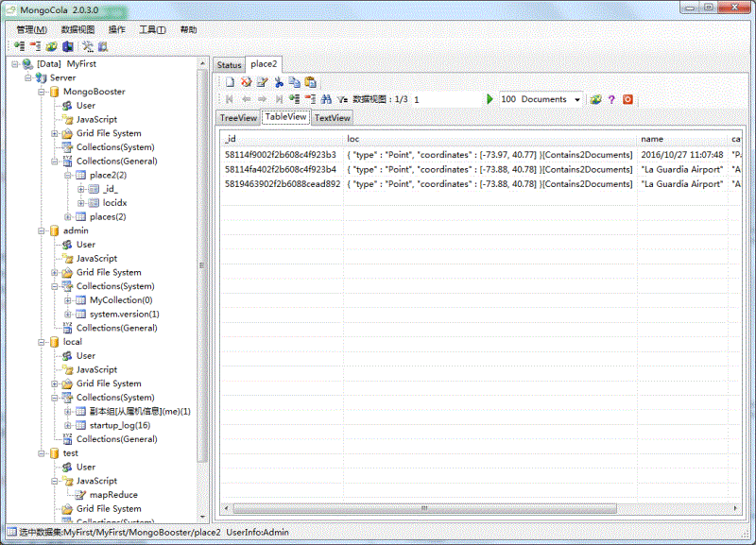
Task: Select MyCollection(0) in tree
Action: (121, 300)
